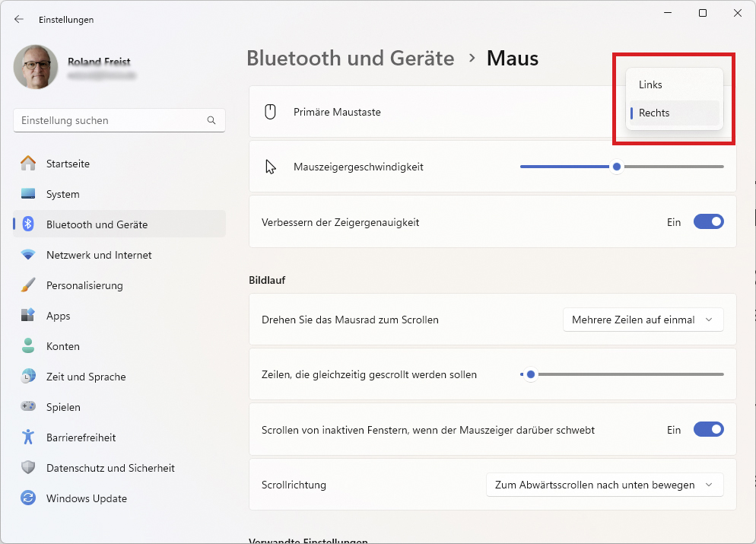This screenshot has width=756, height=544.
Task: Expand the Mehrere Zeilen auf einmal dropdown
Action: (x=643, y=320)
